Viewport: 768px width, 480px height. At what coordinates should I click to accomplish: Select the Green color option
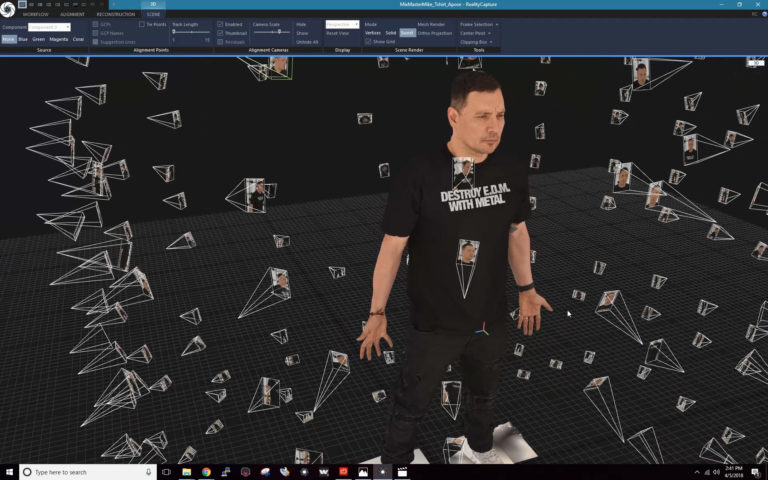(x=39, y=39)
